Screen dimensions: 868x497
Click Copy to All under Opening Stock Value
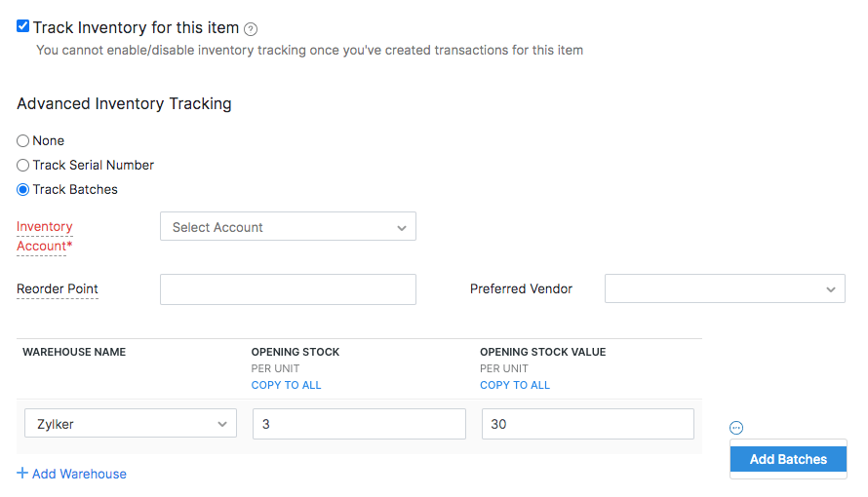514,385
